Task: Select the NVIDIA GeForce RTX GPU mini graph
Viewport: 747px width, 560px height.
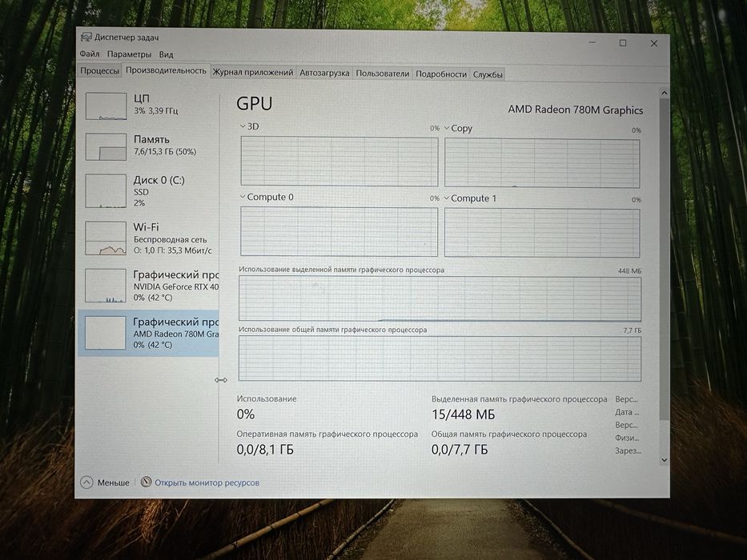Action: click(106, 286)
